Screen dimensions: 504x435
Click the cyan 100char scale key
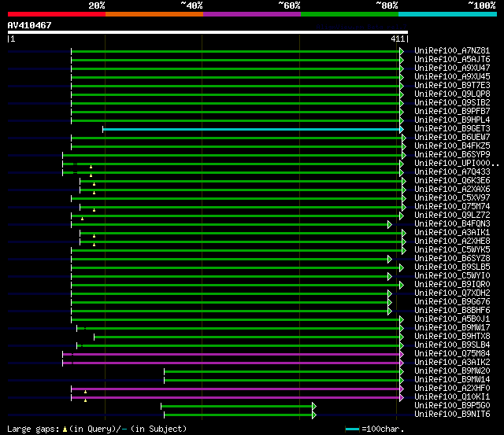352,429
